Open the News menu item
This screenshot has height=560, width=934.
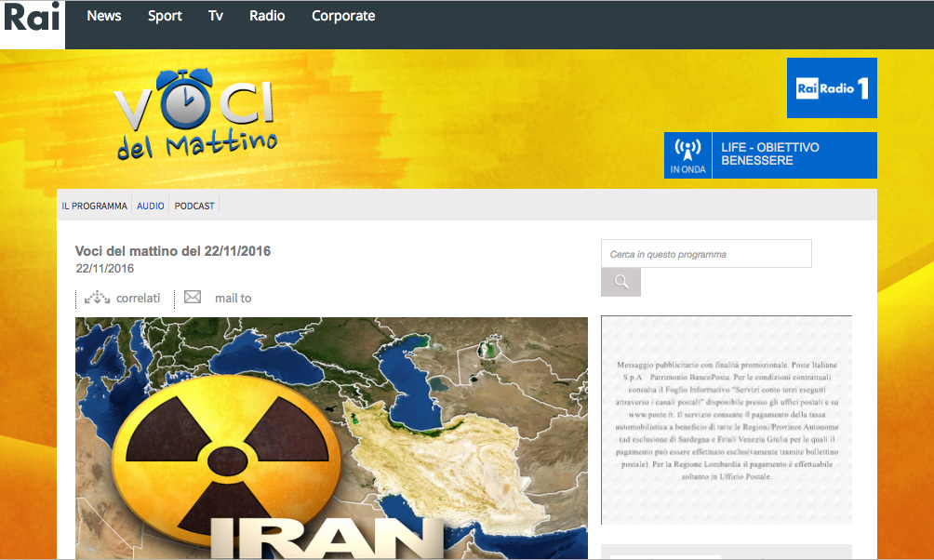point(104,16)
